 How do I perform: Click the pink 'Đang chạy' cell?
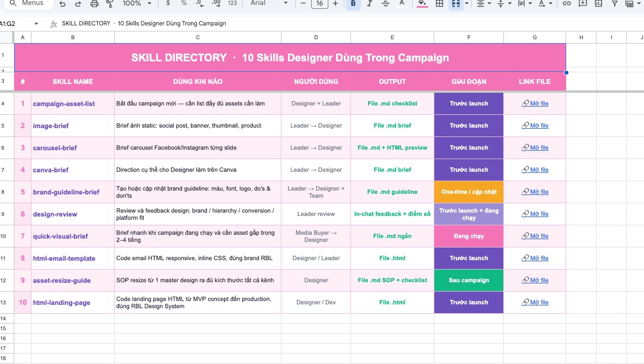pos(469,236)
